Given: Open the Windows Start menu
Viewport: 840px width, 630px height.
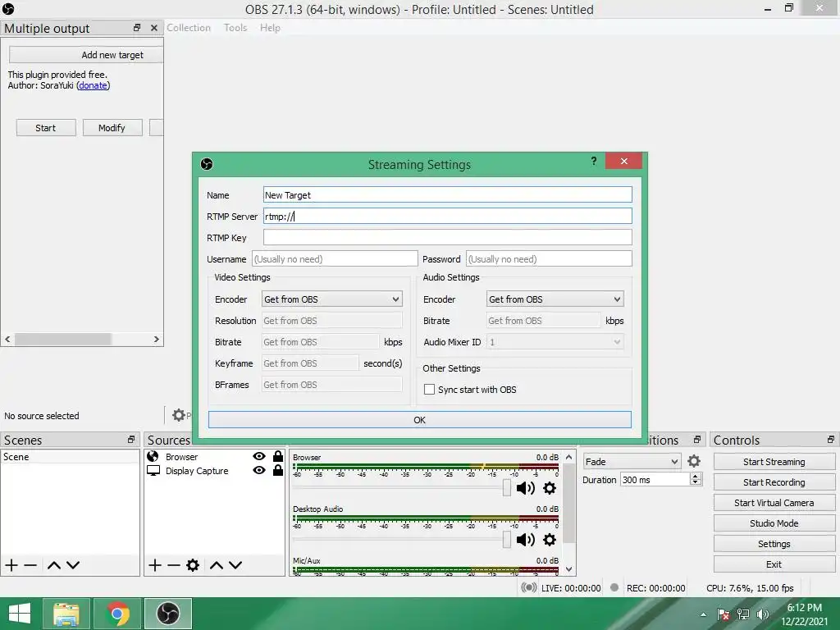Looking at the screenshot, I should [x=20, y=614].
